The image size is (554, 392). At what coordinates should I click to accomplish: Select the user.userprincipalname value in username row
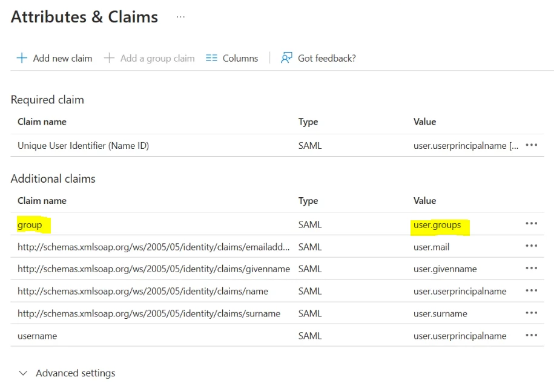click(x=460, y=336)
